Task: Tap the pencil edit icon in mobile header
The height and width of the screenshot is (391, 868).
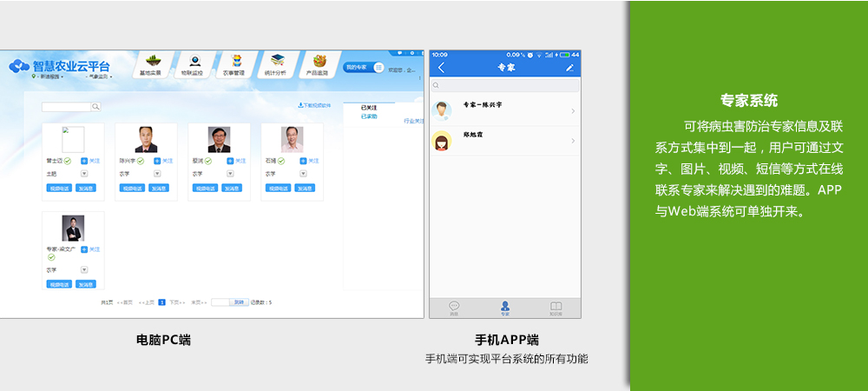Action: [x=569, y=68]
